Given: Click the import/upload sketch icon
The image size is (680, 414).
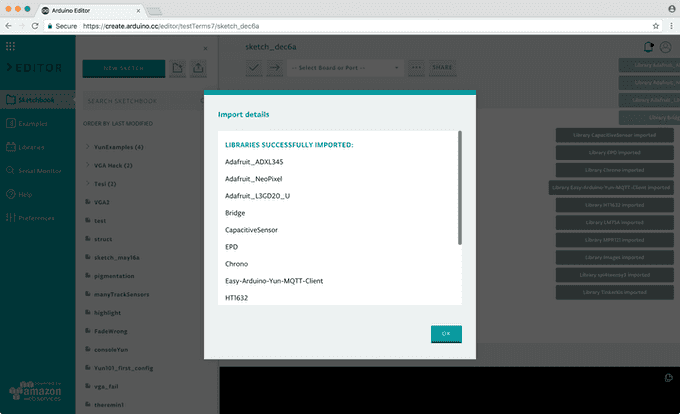Looking at the screenshot, I should (198, 68).
